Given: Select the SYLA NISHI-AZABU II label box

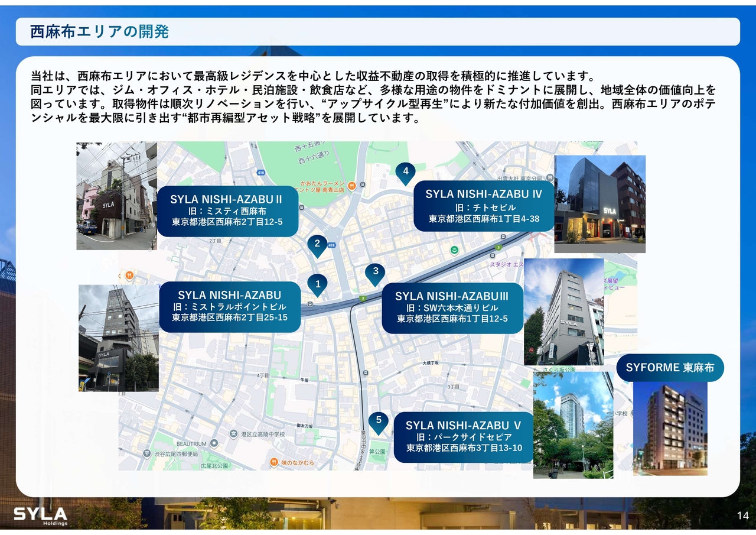Looking at the screenshot, I should (x=227, y=211).
